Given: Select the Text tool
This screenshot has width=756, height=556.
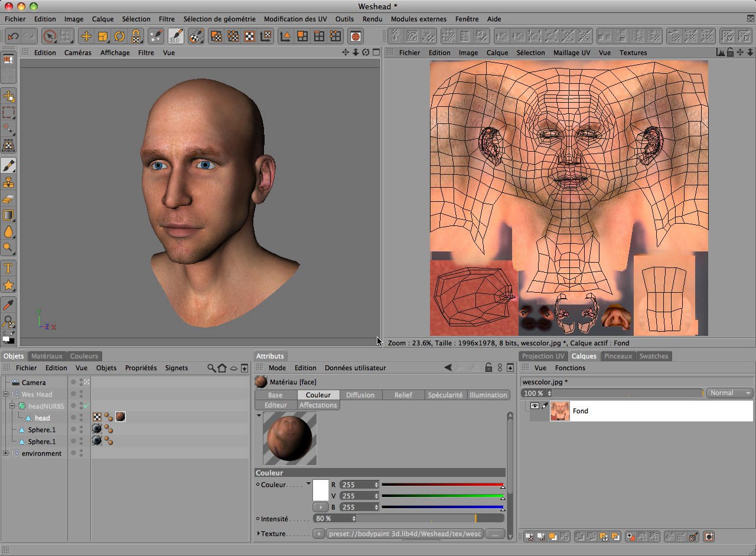Looking at the screenshot, I should (x=8, y=269).
